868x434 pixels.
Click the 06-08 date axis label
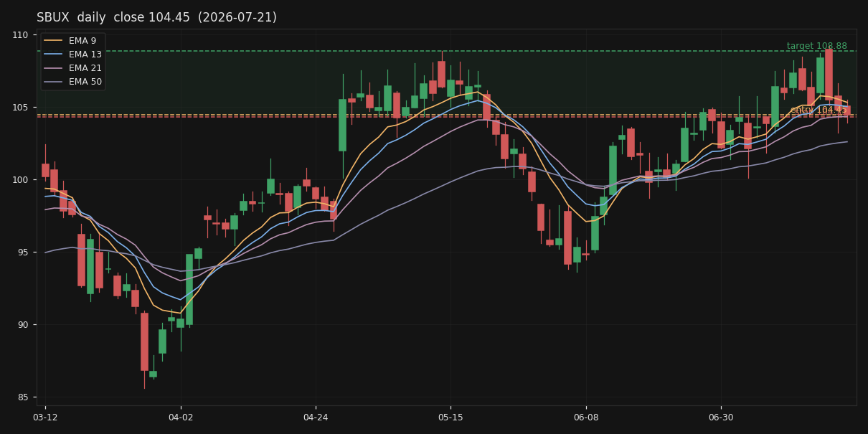pyautogui.click(x=586, y=418)
